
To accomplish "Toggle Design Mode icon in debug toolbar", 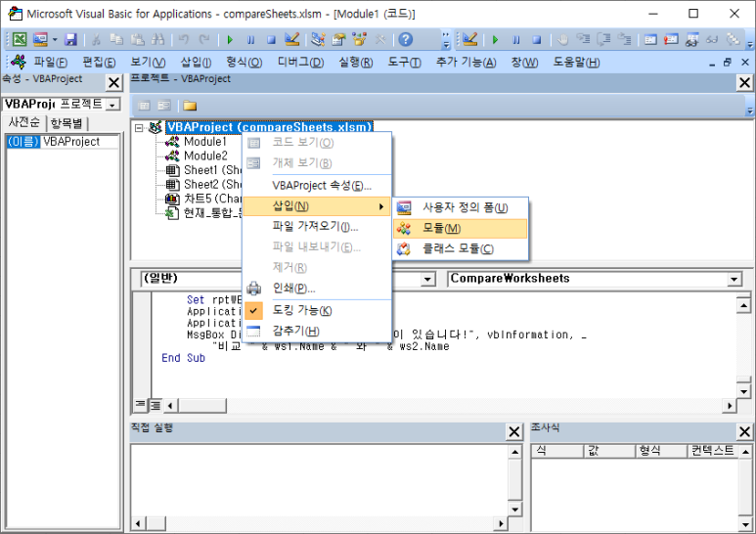I will point(469,39).
